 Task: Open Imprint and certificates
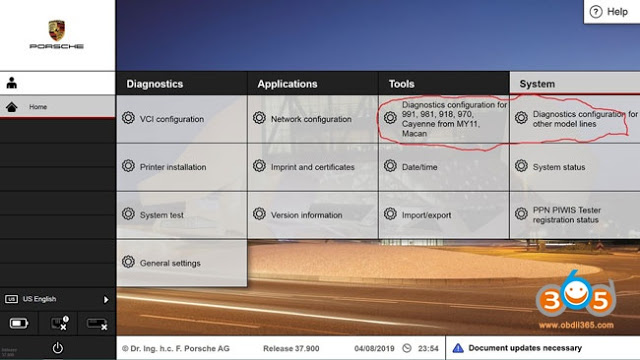click(313, 167)
